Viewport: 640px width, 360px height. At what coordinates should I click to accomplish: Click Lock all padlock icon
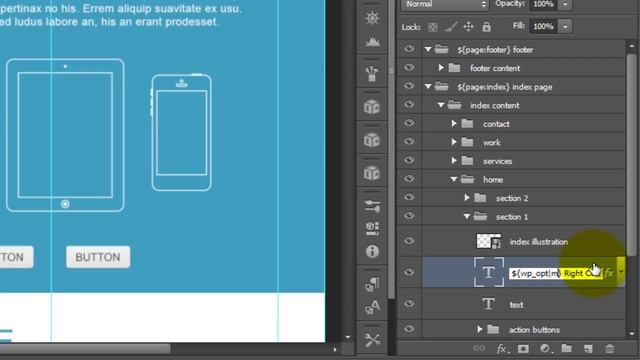click(486, 27)
